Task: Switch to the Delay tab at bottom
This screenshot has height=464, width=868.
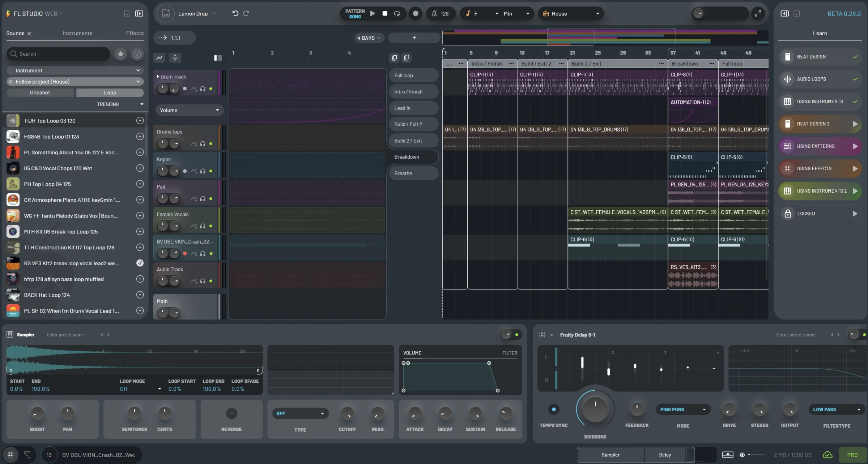Action: (x=665, y=455)
